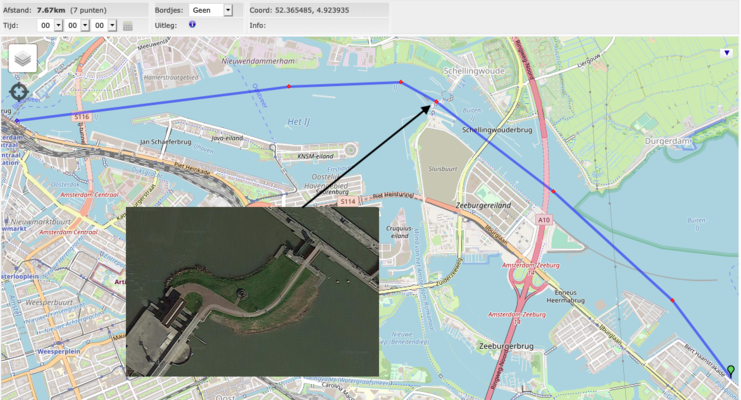Open the calendar date picker icon
741x400 pixels.
(128, 26)
